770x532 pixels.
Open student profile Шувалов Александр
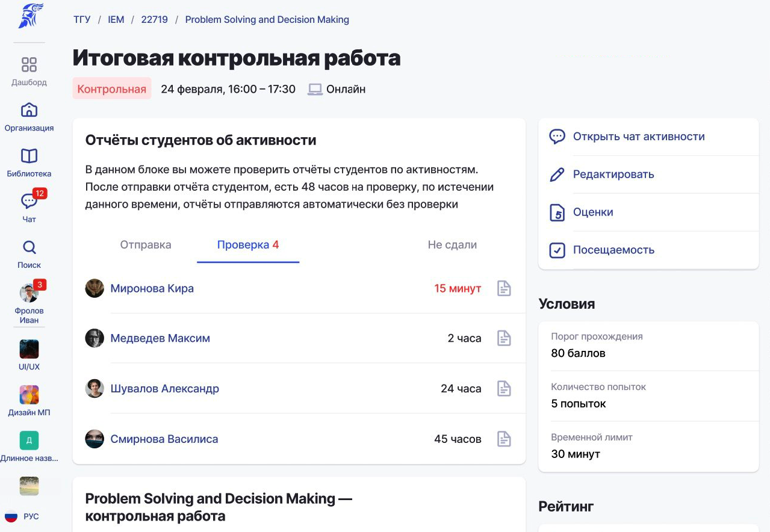coord(164,389)
